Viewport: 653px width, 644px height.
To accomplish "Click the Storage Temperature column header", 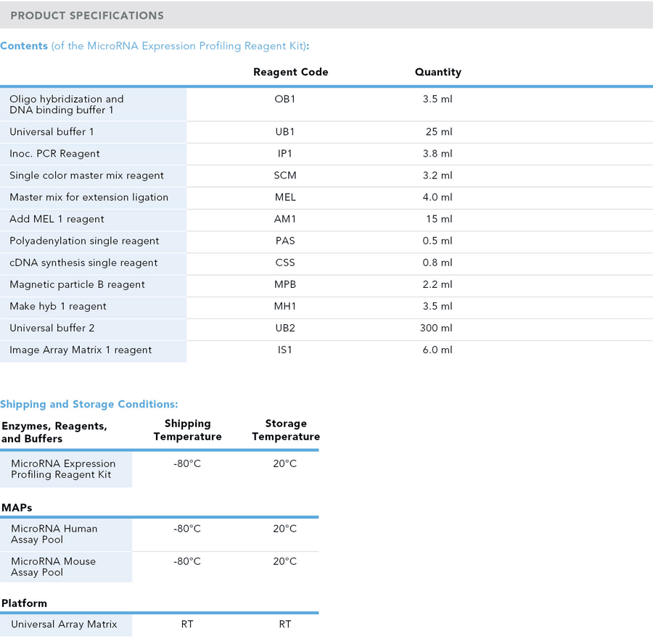I will 286,430.
